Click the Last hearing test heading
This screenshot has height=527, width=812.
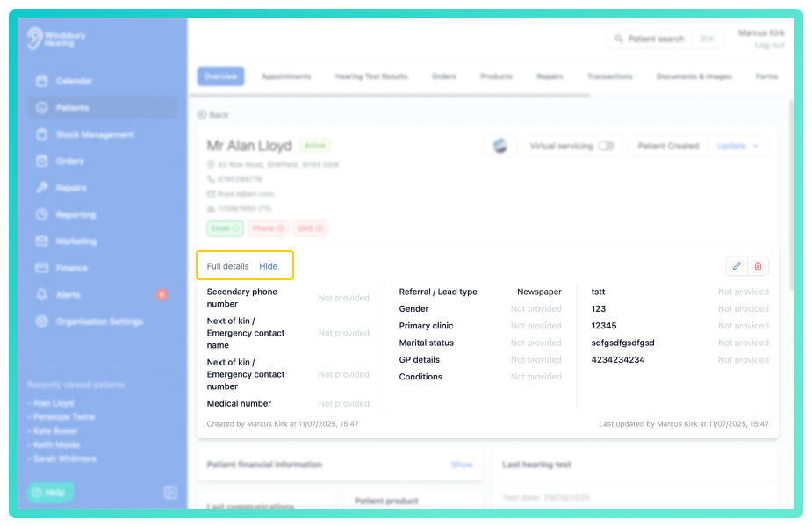pyautogui.click(x=536, y=465)
